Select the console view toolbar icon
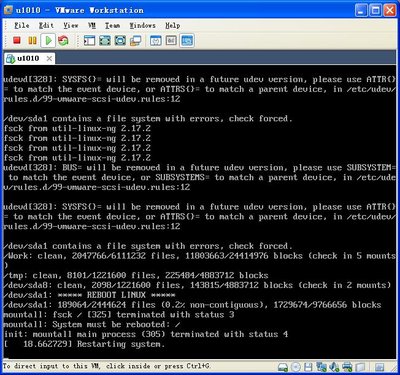 pyautogui.click(x=187, y=41)
